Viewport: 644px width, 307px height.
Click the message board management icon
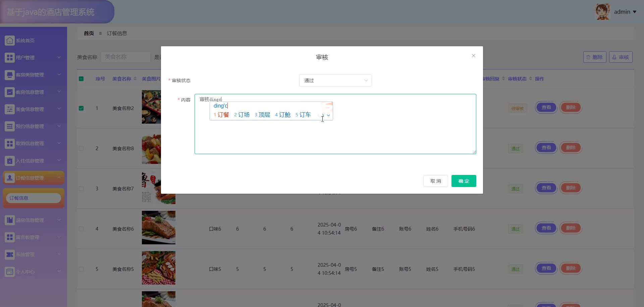[10, 237]
